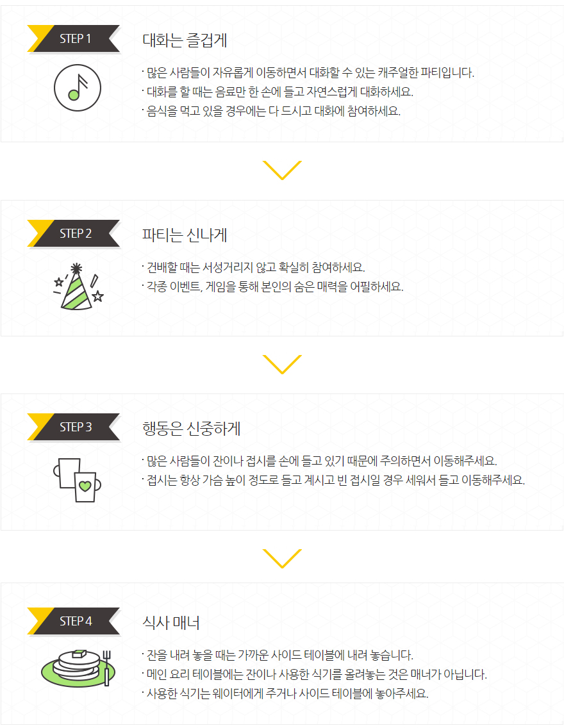
Task: Select the heading 대화는 즐겁게
Action: [185, 40]
